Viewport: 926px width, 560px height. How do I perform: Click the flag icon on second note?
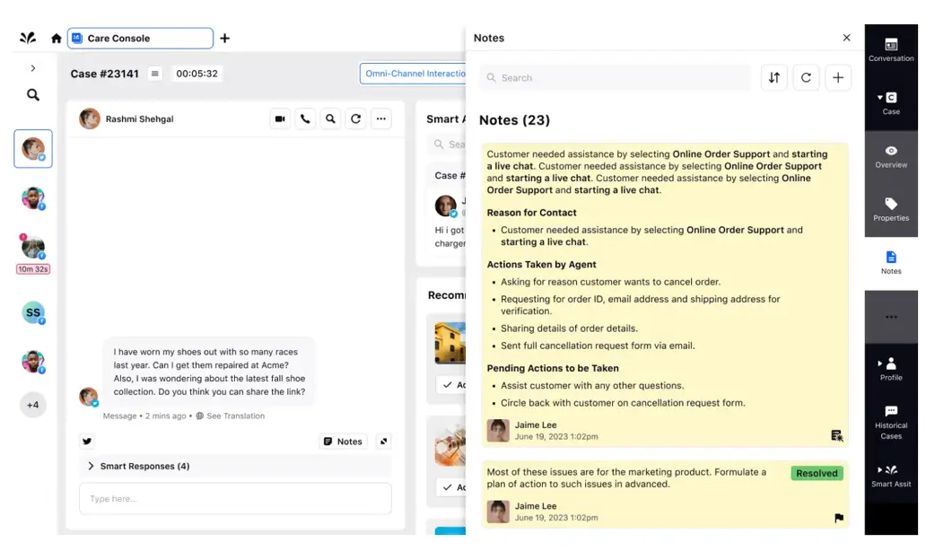(x=839, y=518)
